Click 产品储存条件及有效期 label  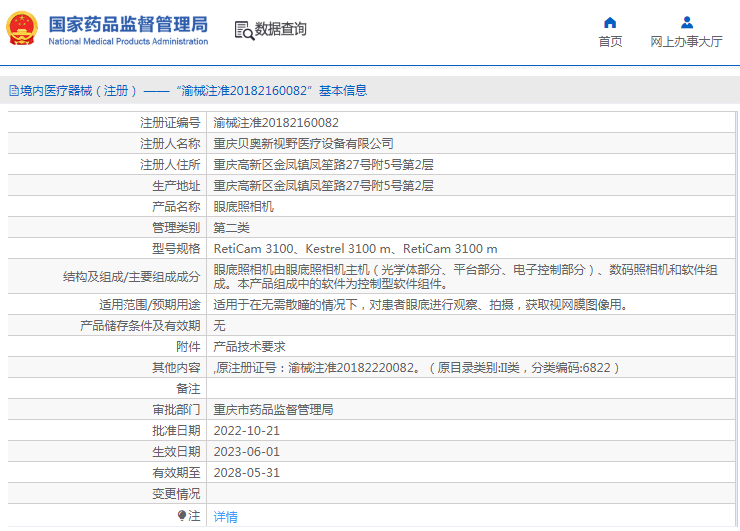[140, 326]
